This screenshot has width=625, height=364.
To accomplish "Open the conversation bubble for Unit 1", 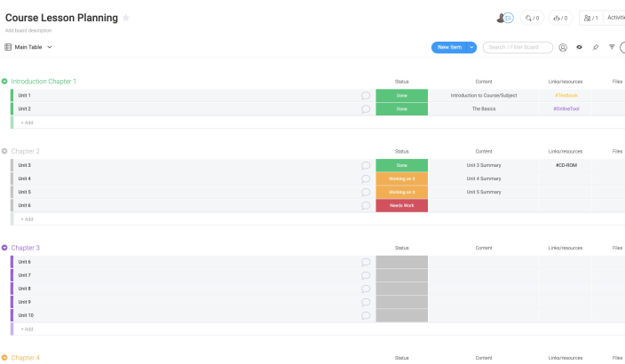I will pos(366,96).
